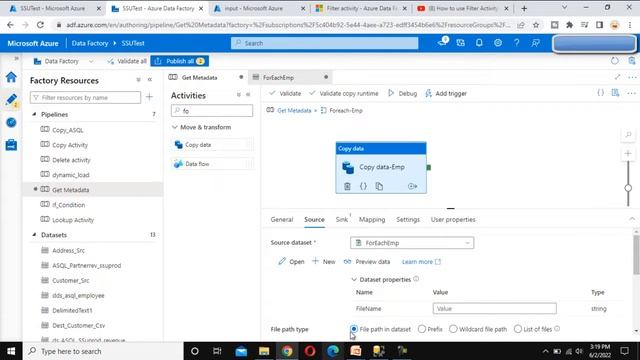Click the Debug button
640x360 pixels.
point(402,93)
